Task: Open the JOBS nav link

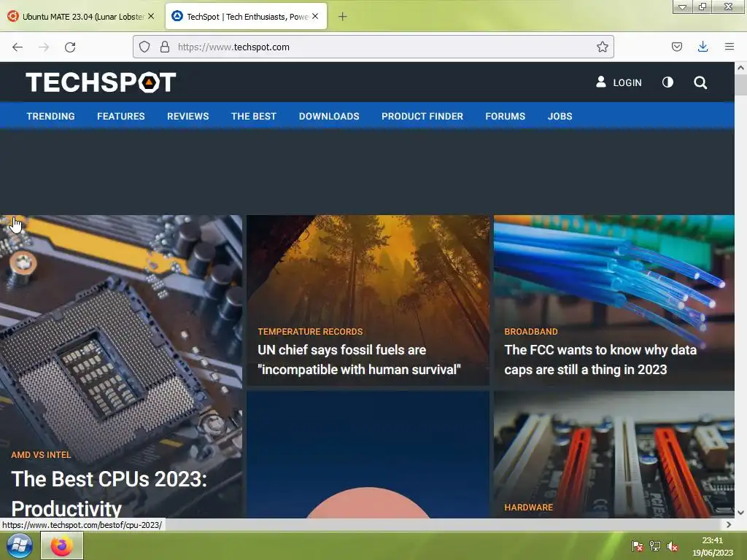Action: 560,116
